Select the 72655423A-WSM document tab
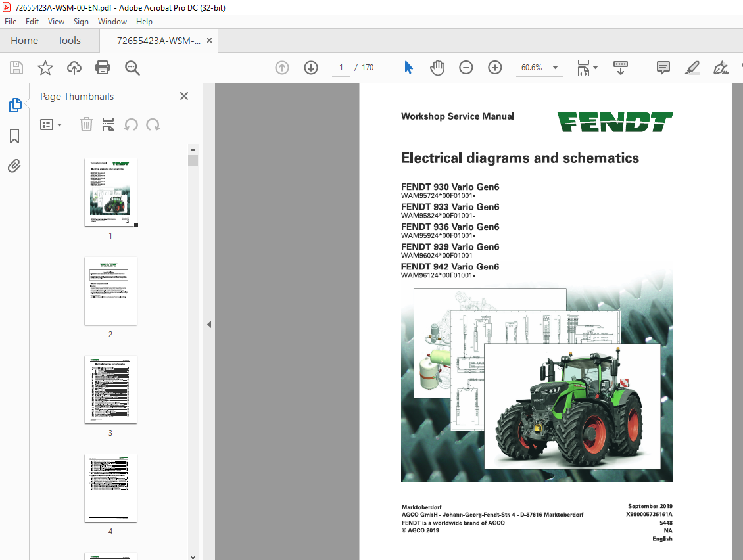This screenshot has width=743, height=560. coord(158,41)
